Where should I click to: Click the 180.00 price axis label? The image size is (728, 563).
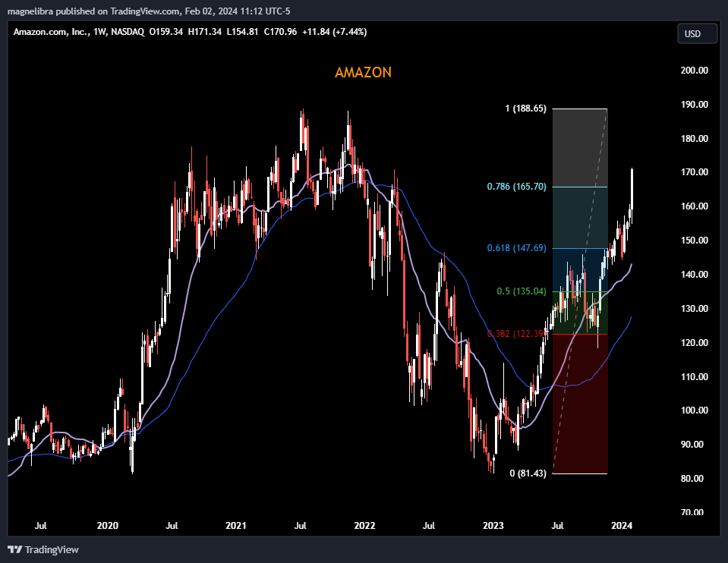(x=694, y=138)
